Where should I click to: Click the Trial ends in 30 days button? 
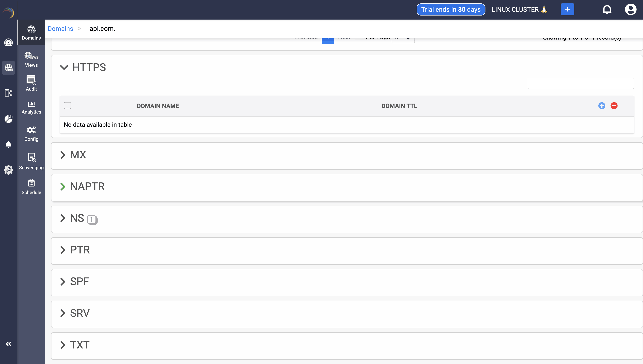click(x=451, y=10)
